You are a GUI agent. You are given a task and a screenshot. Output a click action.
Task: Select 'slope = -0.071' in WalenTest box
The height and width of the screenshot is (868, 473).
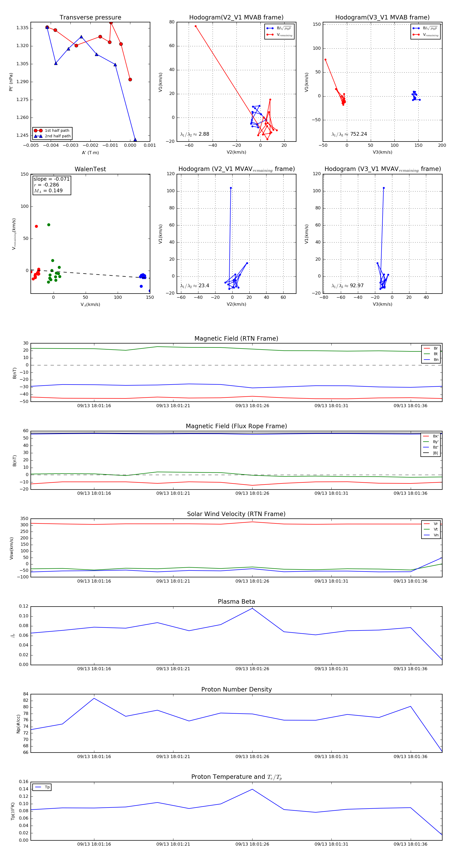[52, 179]
